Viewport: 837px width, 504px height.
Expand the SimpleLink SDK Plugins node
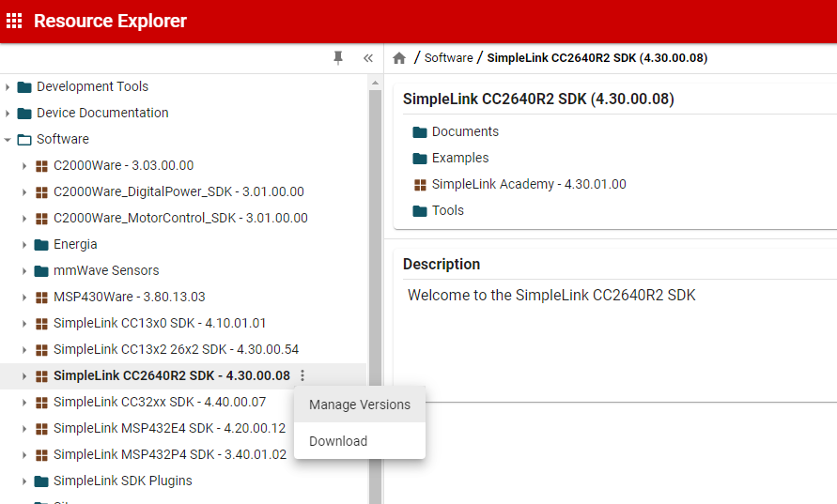(24, 481)
